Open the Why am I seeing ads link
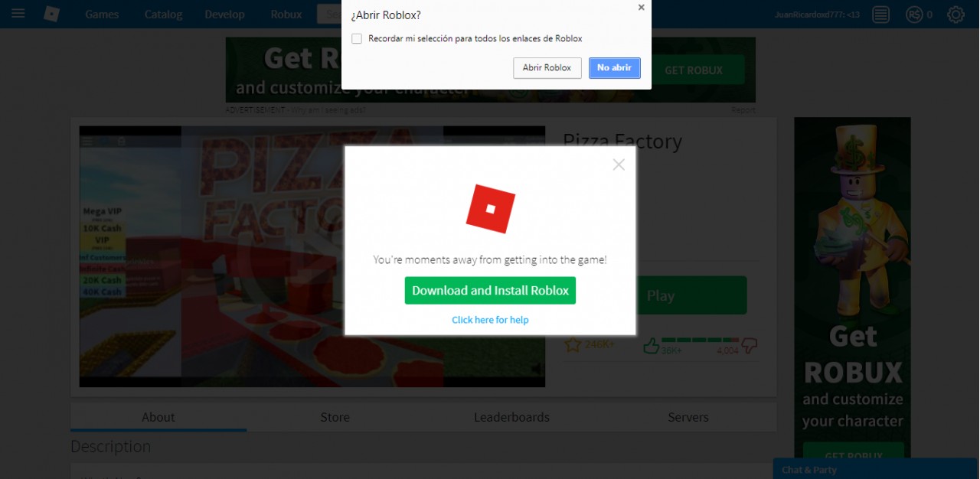980x479 pixels. click(327, 110)
